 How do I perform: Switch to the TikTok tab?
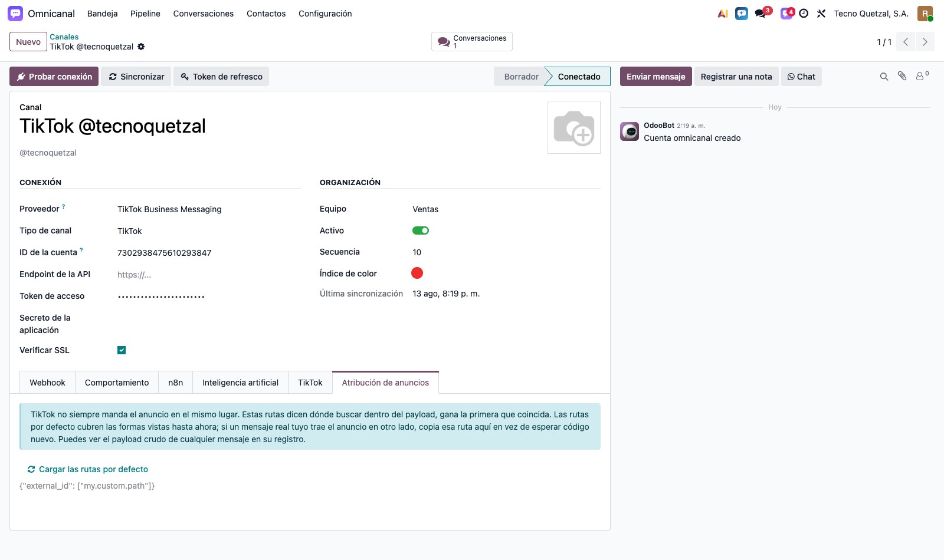point(310,383)
